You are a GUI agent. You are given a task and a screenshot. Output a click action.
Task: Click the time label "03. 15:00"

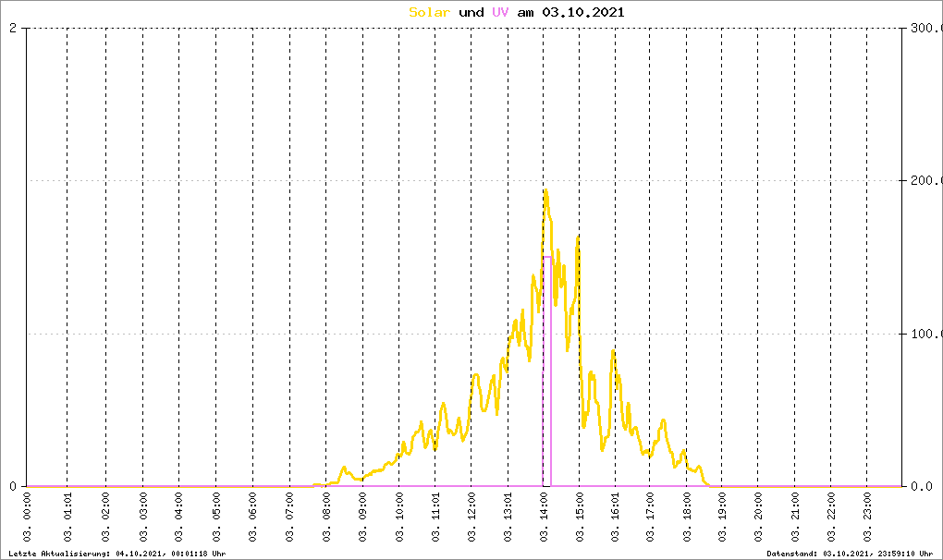coord(580,517)
